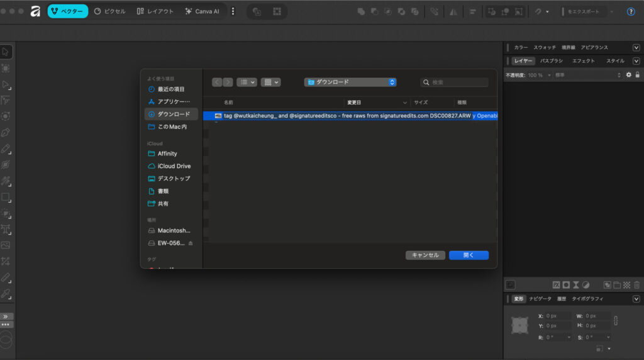
Task: Click the layer effects fx icon
Action: 556,285
